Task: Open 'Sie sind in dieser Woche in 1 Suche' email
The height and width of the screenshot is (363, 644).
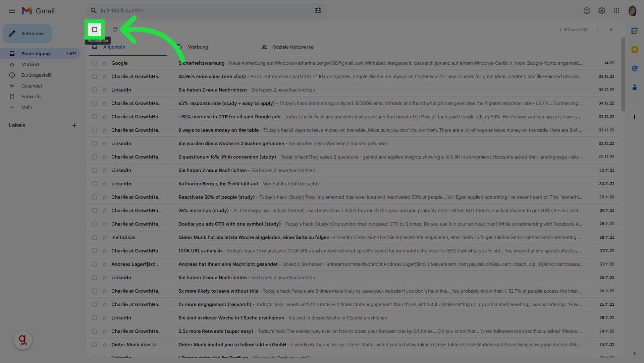Action: [353, 318]
